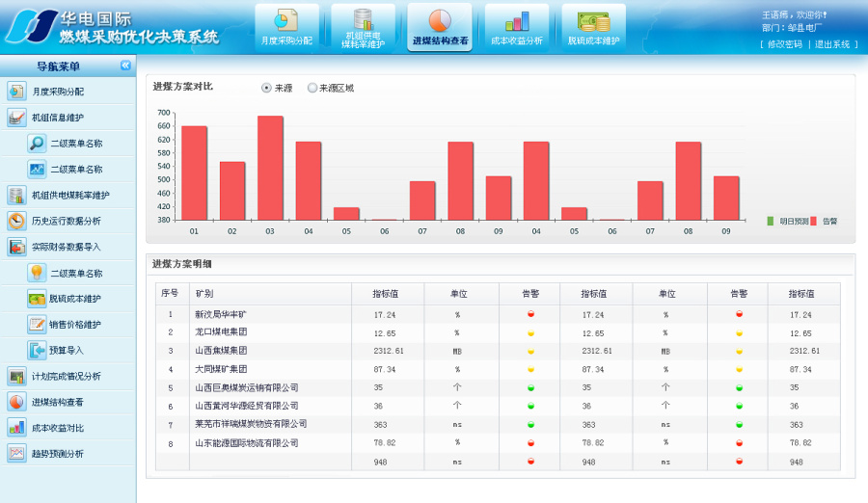The height and width of the screenshot is (503, 868).
Task: Select the 来源 radio button
Action: (x=266, y=88)
